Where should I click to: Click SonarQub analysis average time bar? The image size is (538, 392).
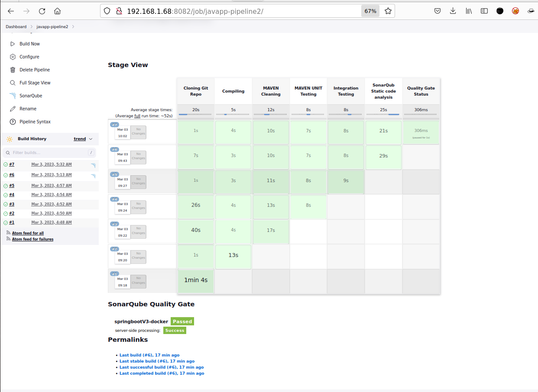point(383,114)
